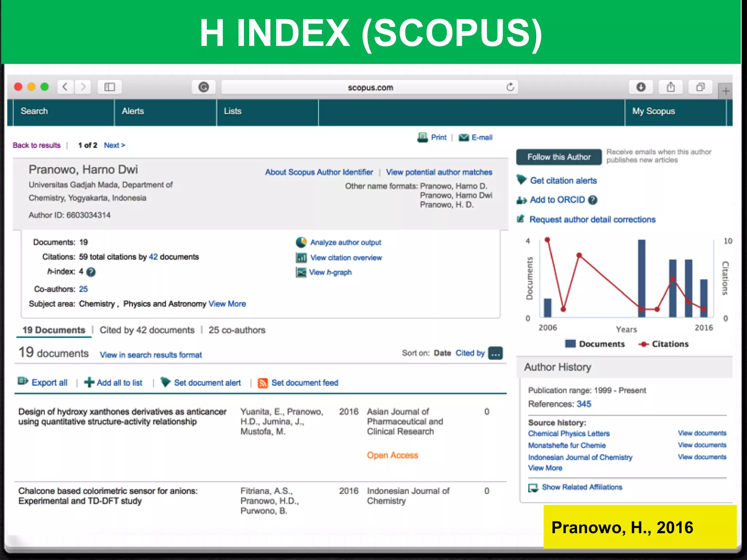Open the 345 references link
This screenshot has width=747, height=560.
pos(584,404)
